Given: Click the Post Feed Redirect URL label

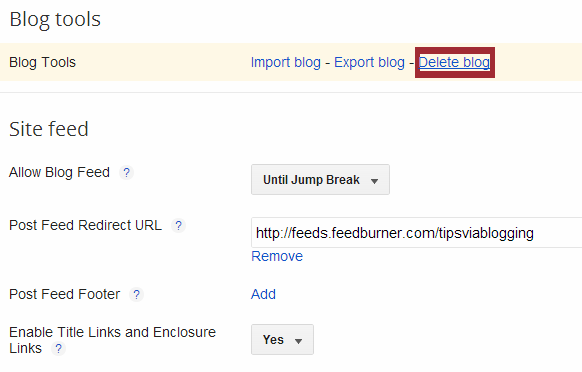Looking at the screenshot, I should pyautogui.click(x=85, y=225).
